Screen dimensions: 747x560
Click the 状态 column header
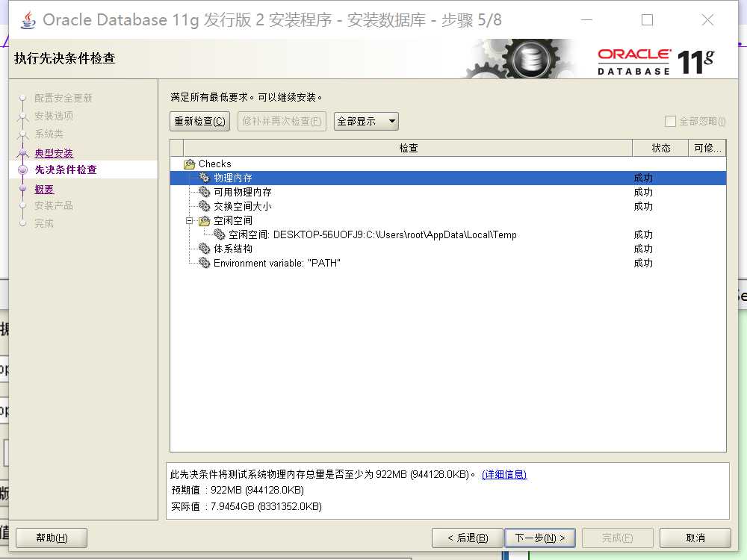coord(660,148)
